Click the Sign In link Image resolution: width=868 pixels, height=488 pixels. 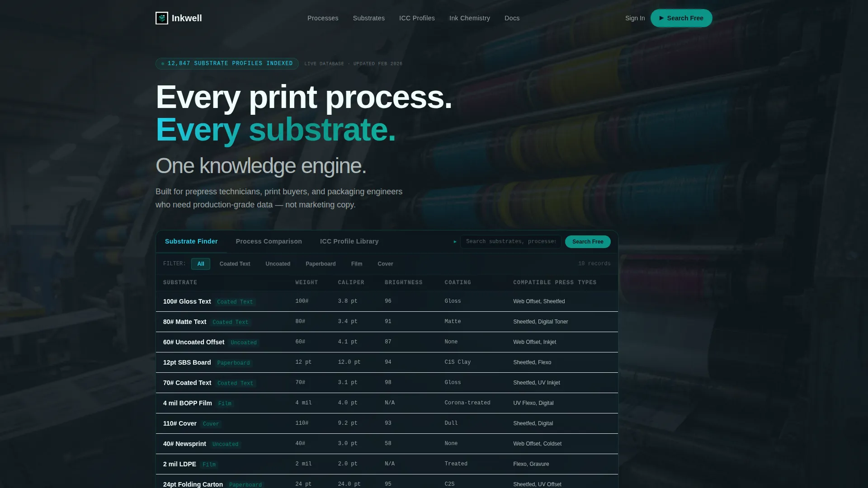(635, 18)
